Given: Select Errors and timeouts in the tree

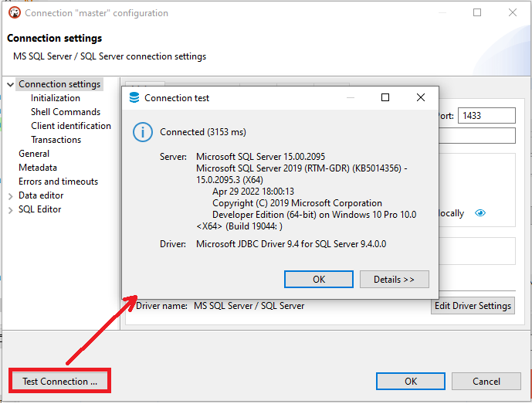Looking at the screenshot, I should coord(58,182).
